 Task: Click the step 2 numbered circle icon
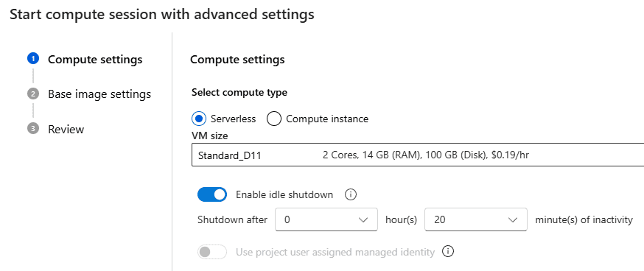(x=33, y=94)
